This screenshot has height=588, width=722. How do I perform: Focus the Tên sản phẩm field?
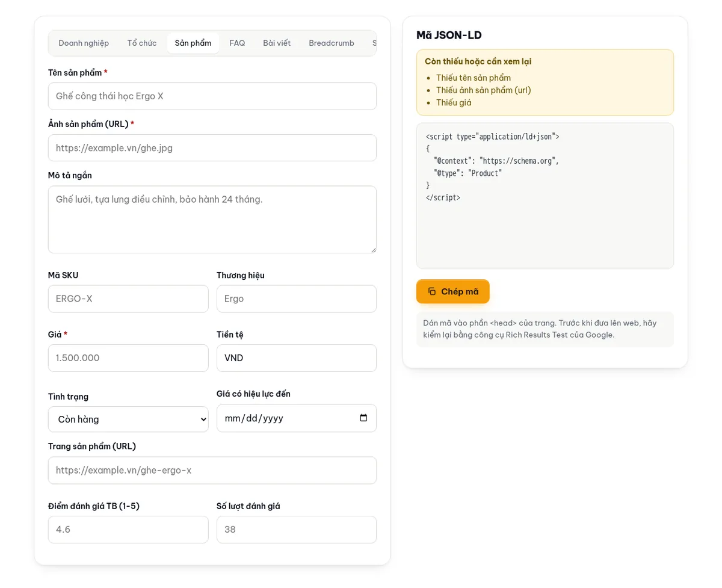[212, 96]
